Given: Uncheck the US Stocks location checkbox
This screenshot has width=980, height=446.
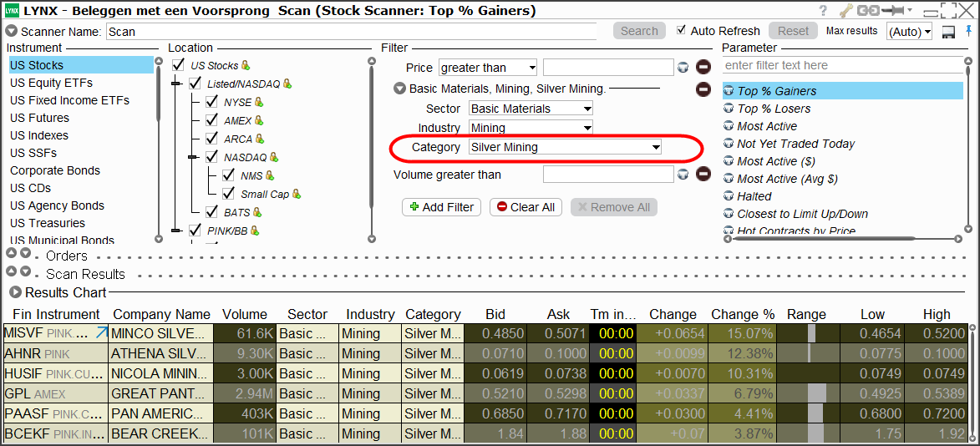Looking at the screenshot, I should point(179,64).
